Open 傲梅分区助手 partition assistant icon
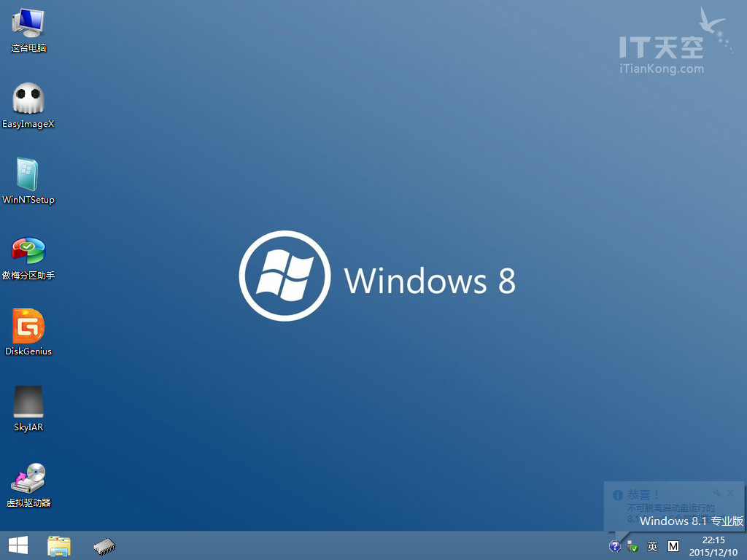Viewport: 747px width, 560px height. 28,257
